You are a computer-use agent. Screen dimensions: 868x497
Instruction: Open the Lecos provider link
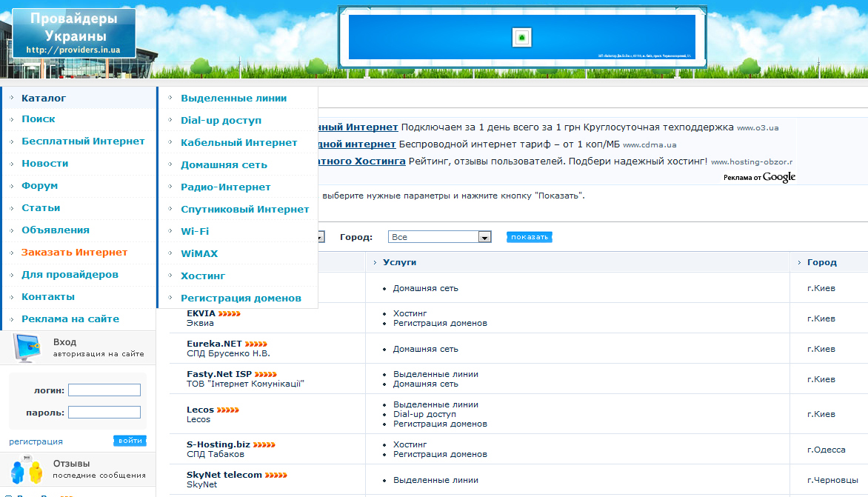tap(200, 410)
